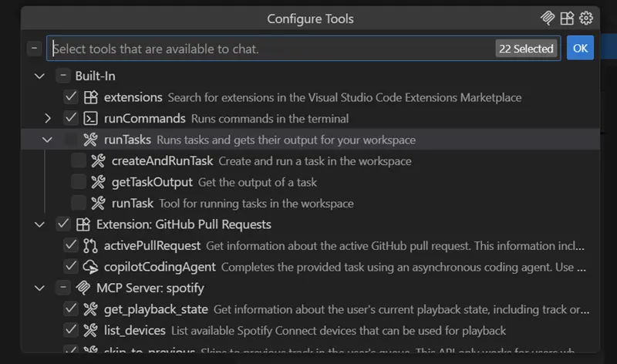Select the extensions tool row label

pos(133,97)
